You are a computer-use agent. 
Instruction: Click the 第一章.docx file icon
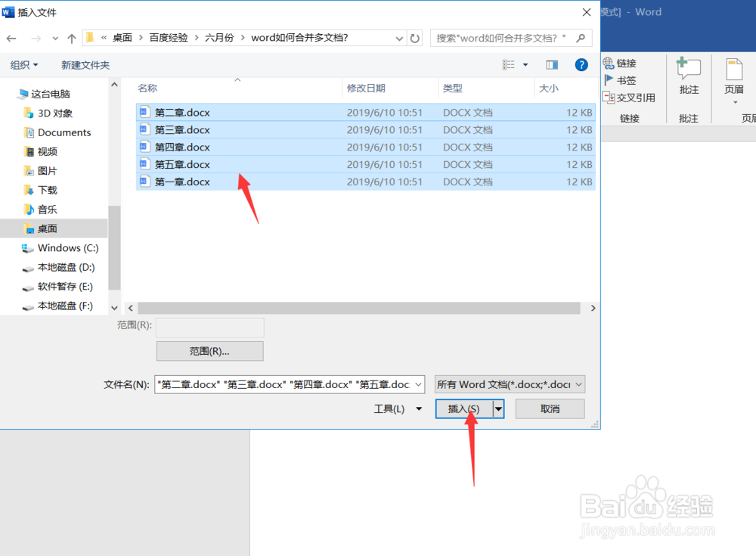(x=144, y=182)
